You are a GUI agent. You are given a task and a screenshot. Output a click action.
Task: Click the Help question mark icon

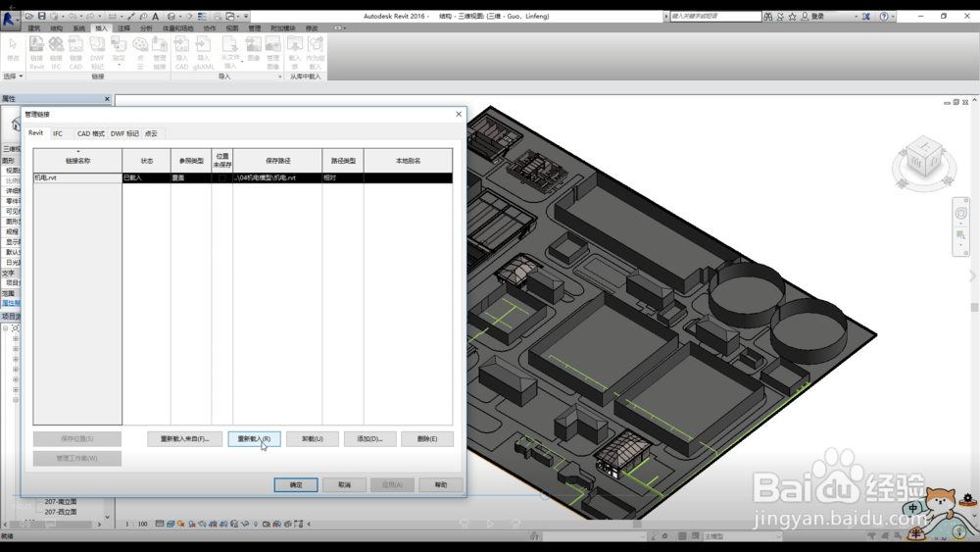click(x=884, y=17)
